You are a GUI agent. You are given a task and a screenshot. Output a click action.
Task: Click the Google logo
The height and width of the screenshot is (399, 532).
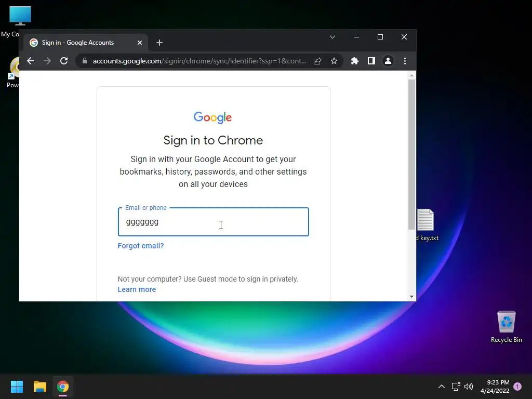point(212,117)
